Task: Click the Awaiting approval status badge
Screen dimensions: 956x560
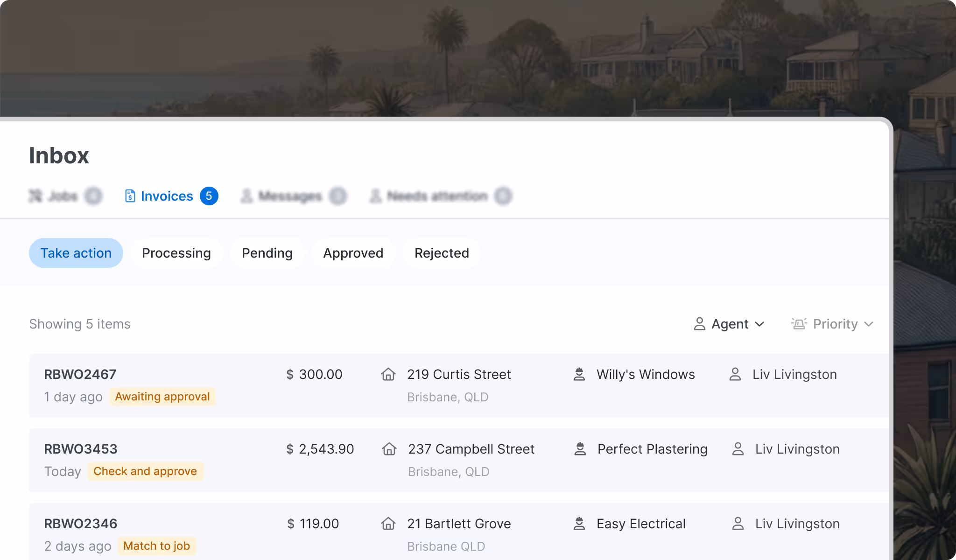Action: tap(162, 397)
